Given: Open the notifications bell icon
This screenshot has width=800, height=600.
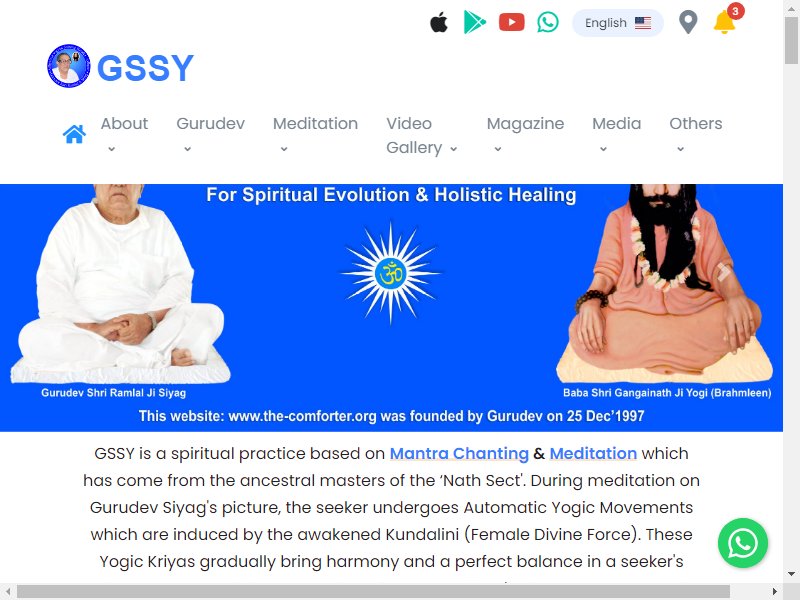Looking at the screenshot, I should [726, 21].
